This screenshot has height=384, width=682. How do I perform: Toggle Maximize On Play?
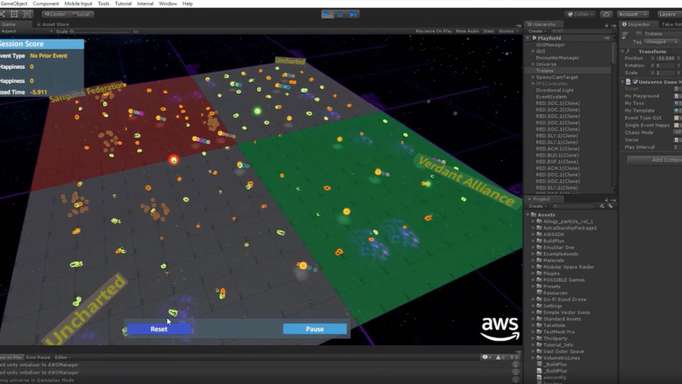(434, 31)
